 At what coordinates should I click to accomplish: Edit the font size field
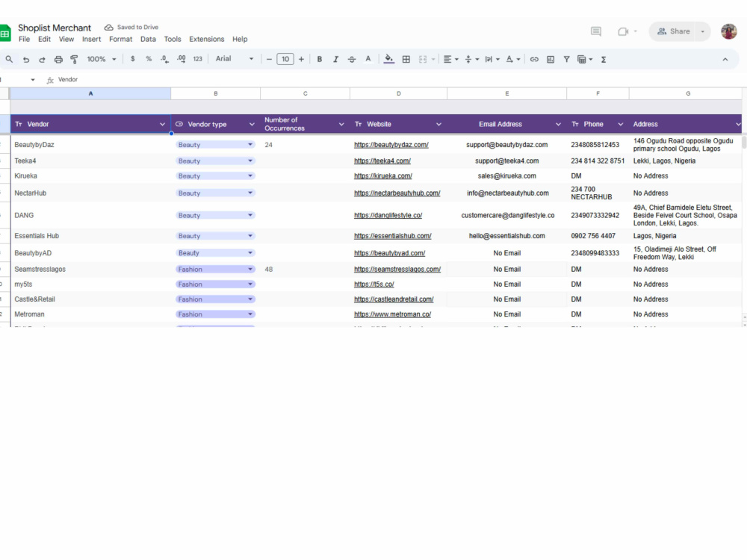285,59
